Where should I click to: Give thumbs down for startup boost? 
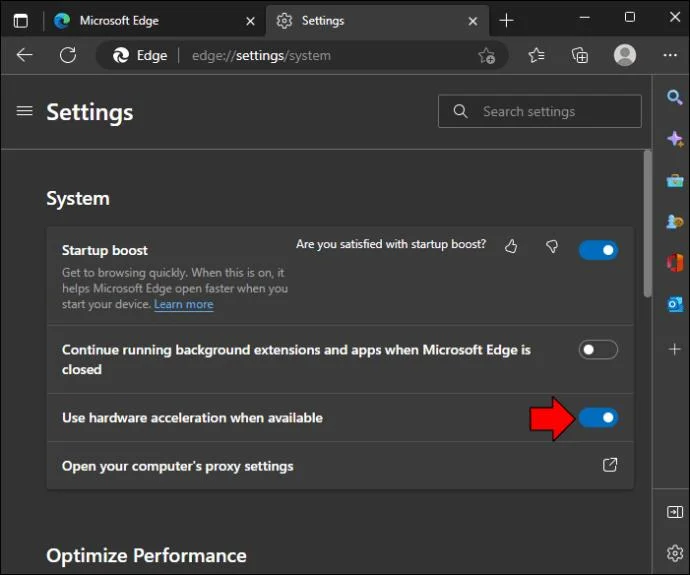click(x=552, y=246)
